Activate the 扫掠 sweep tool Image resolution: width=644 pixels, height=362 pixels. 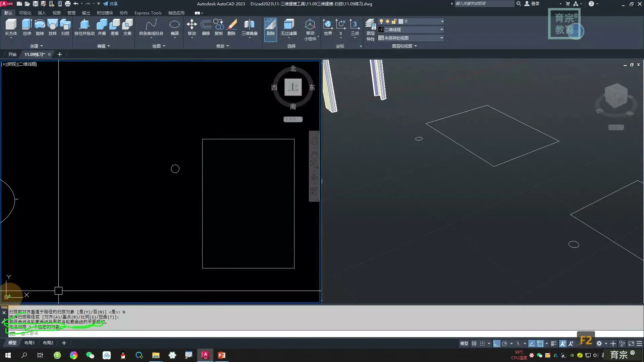65,25
